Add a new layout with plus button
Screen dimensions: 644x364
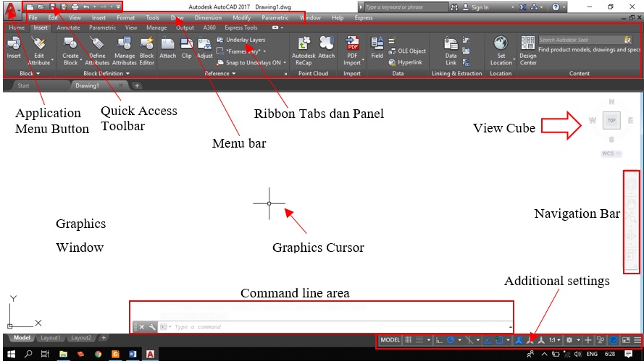coord(104,338)
